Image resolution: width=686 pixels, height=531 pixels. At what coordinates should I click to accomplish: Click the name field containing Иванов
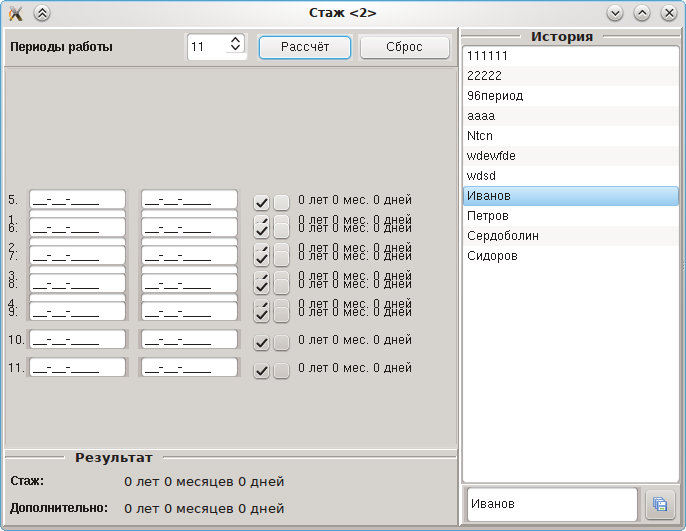(x=551, y=504)
